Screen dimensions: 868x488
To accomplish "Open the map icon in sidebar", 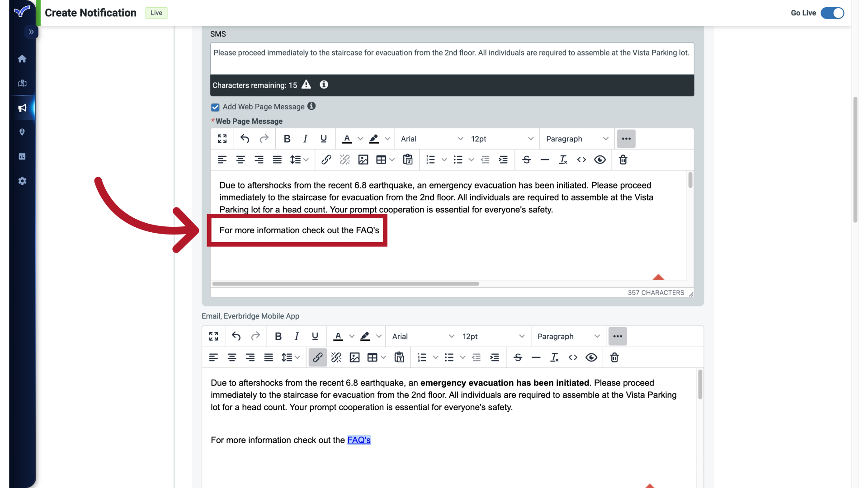I will click(22, 83).
